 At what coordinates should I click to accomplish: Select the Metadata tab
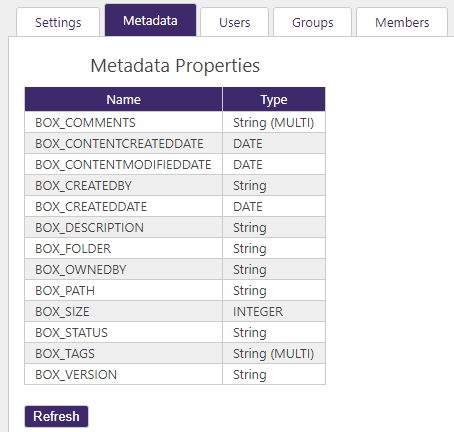coord(150,20)
